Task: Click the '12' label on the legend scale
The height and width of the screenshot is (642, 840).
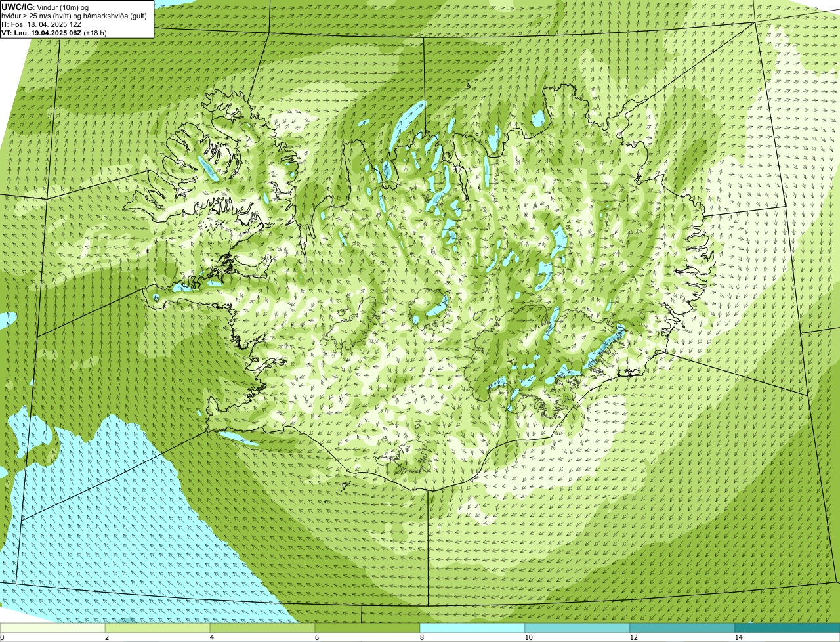Action: pos(633,637)
